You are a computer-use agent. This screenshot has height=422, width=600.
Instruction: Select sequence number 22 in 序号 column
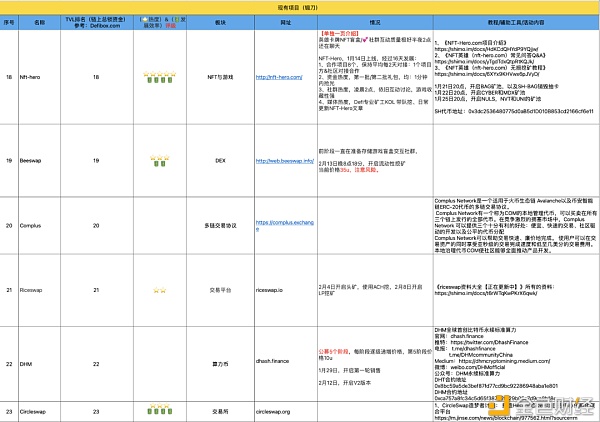click(9, 364)
